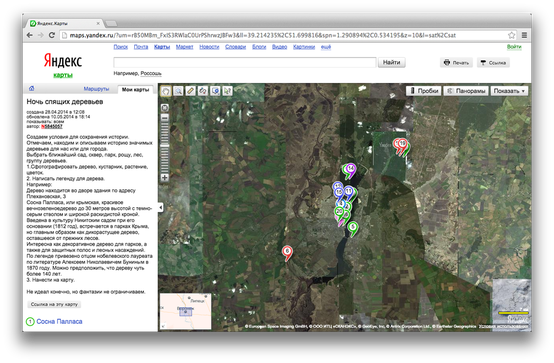Click purple map marker number 14
This screenshot has width=554, height=363.
(350, 170)
